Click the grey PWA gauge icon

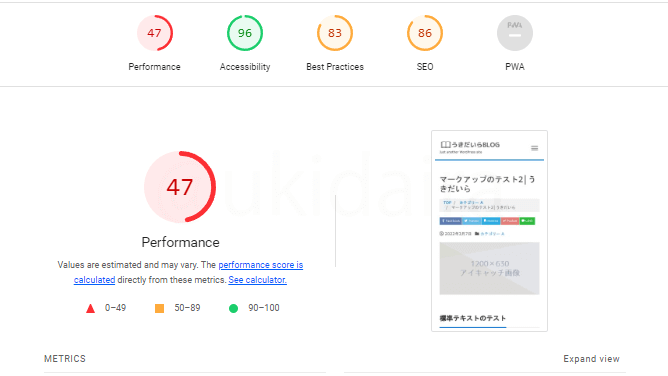click(x=515, y=33)
